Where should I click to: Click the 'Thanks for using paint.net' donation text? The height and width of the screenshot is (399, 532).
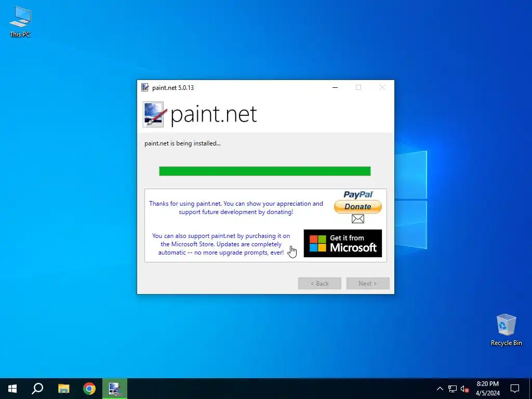[236, 208]
